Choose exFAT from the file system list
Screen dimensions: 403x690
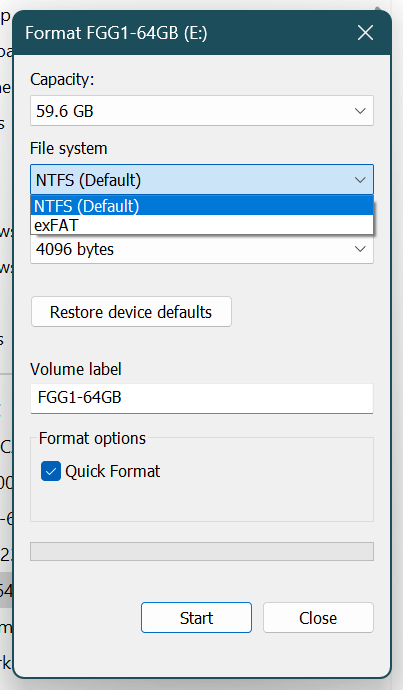point(202,225)
